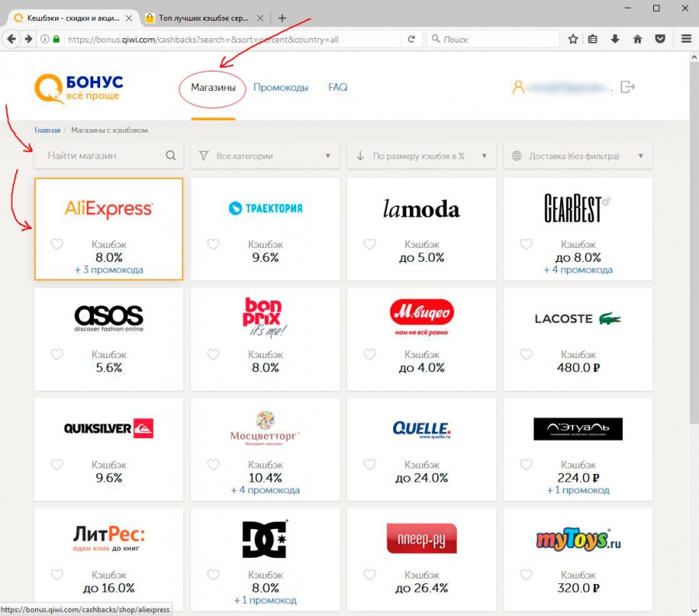
Task: Add AliExpress to favorites with heart
Action: click(x=57, y=244)
